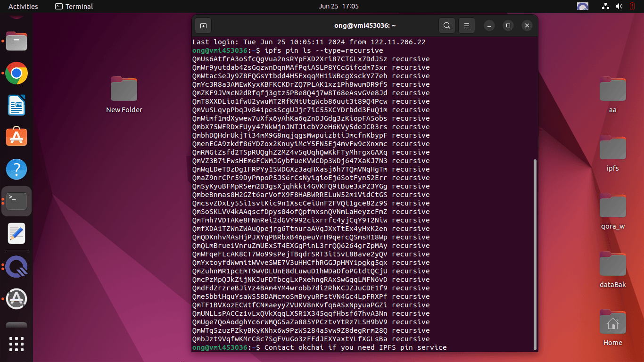This screenshot has height=362, width=644.
Task: Click the volume icon in top bar
Action: [x=619, y=6]
